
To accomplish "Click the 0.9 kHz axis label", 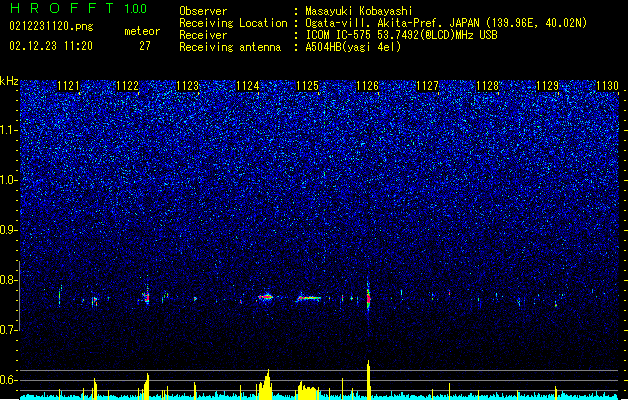I will [x=8, y=230].
